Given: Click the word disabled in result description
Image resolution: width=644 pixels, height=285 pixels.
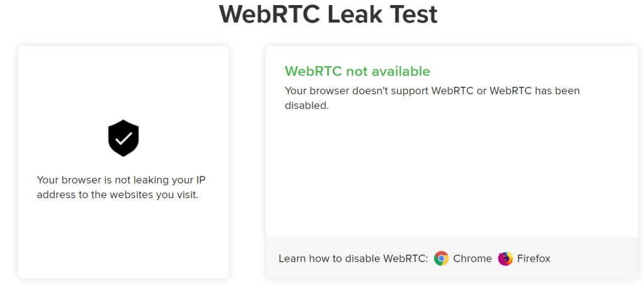Looking at the screenshot, I should pos(307,106).
